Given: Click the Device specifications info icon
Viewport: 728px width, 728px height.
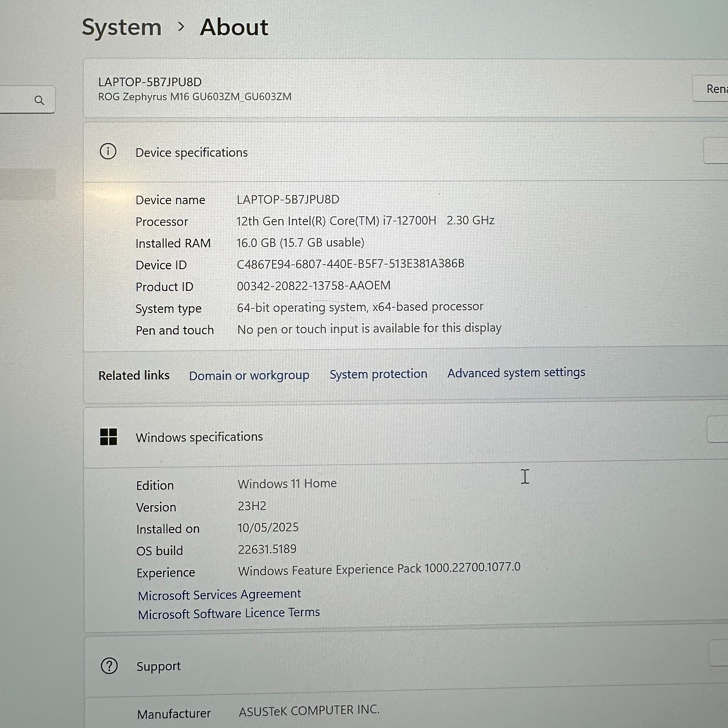Looking at the screenshot, I should coord(108,152).
